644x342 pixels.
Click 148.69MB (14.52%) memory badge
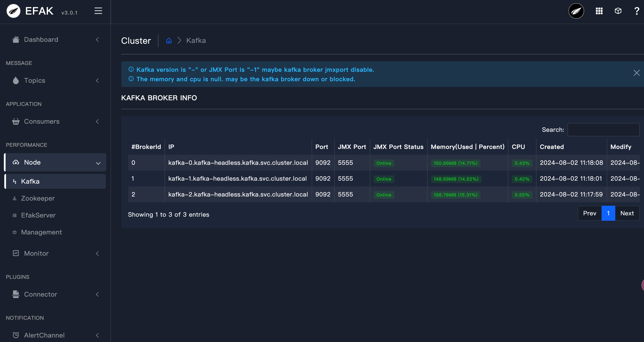456,179
